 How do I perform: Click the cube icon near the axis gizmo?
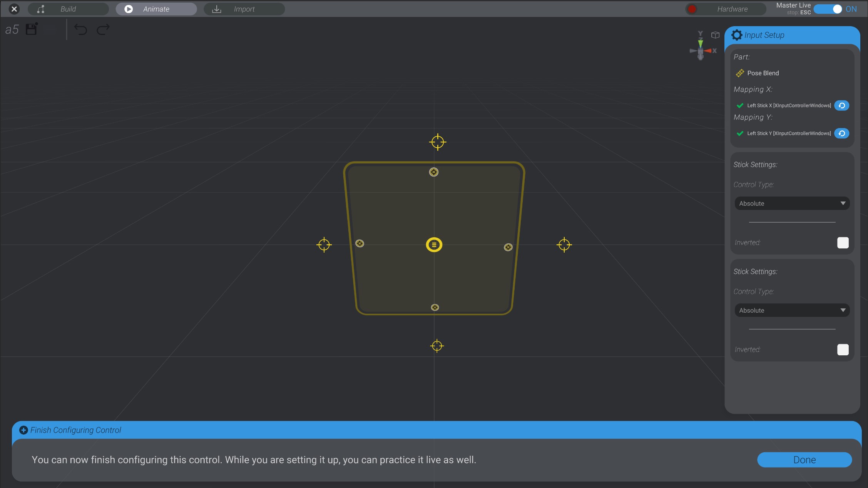715,35
